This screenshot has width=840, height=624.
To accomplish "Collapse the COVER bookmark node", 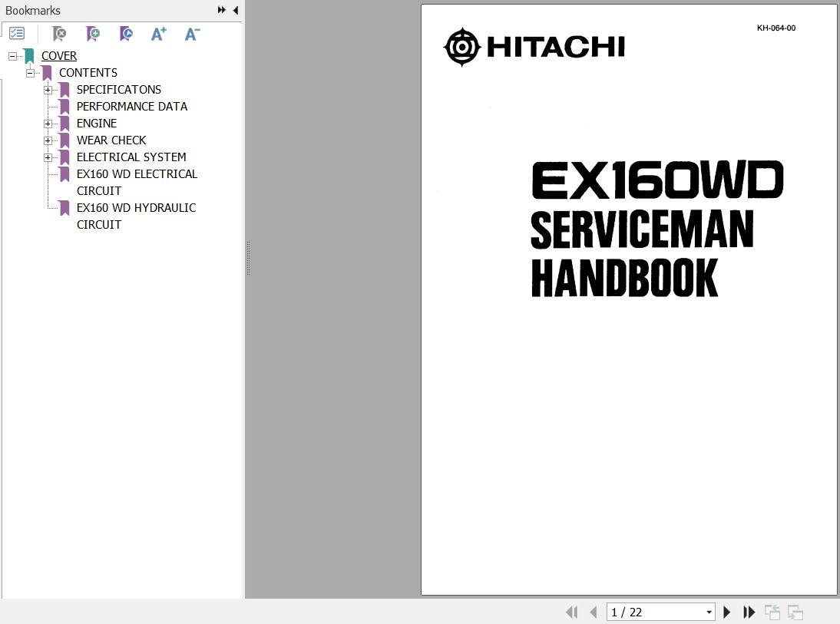I will pyautogui.click(x=12, y=56).
